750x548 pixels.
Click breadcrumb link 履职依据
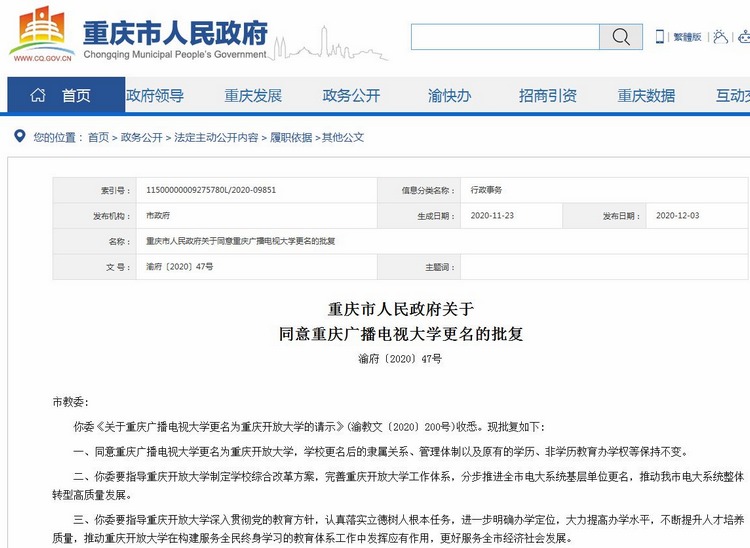[x=291, y=138]
